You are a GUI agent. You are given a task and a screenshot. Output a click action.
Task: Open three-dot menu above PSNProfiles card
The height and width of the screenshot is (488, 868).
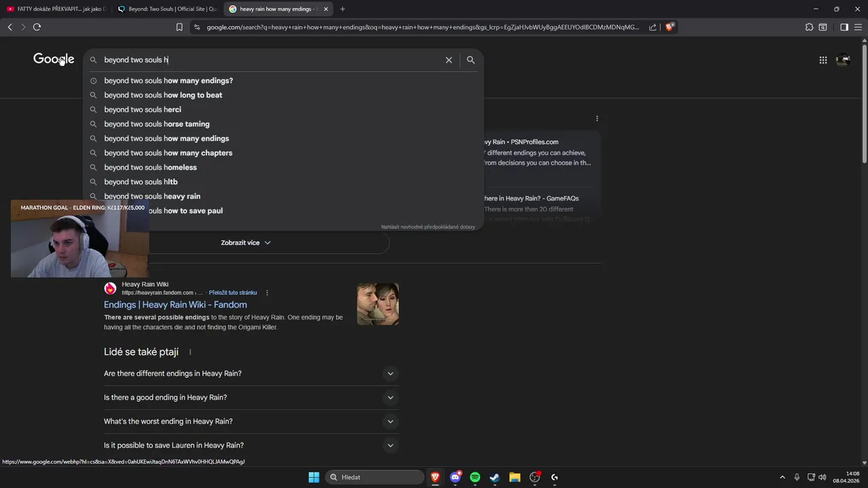597,119
